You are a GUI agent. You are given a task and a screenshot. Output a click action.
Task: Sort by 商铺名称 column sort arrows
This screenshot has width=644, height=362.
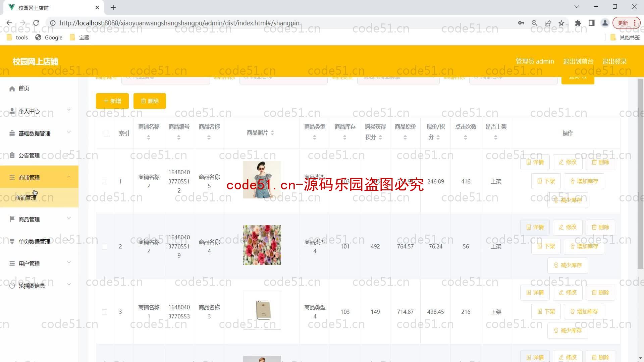(149, 137)
